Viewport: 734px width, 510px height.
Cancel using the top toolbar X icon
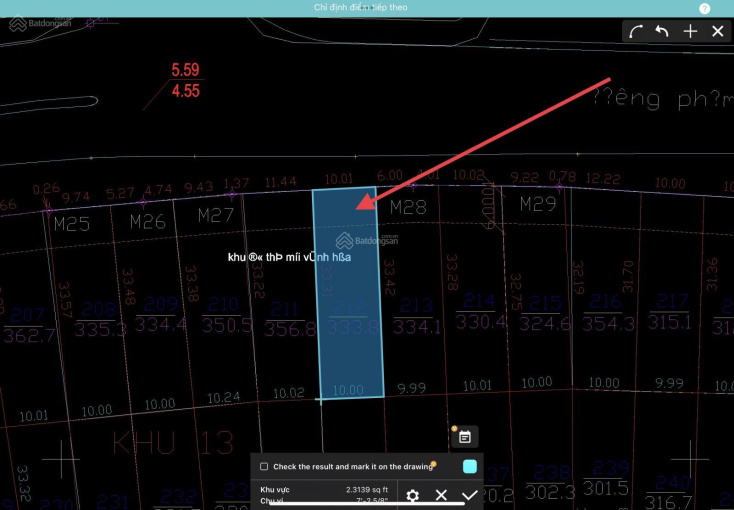pyautogui.click(x=717, y=31)
